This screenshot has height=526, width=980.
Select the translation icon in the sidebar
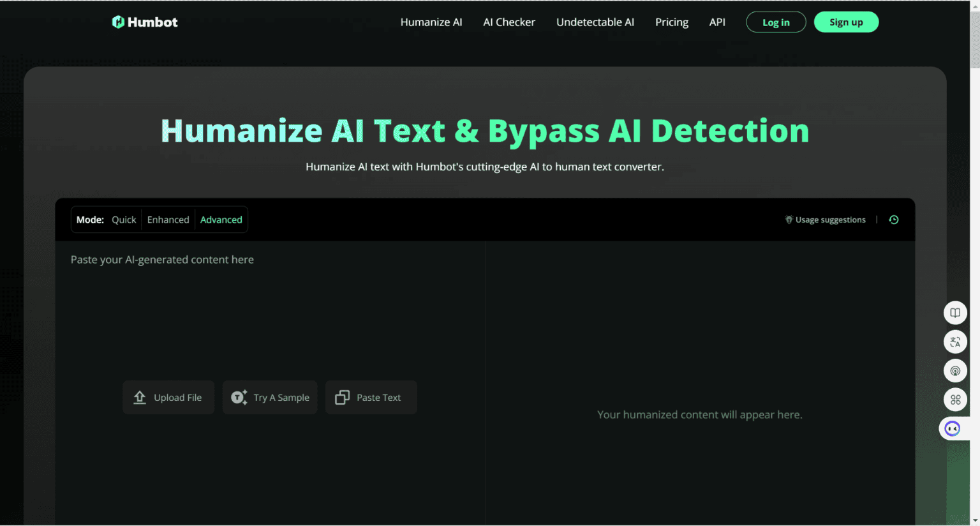(x=955, y=342)
